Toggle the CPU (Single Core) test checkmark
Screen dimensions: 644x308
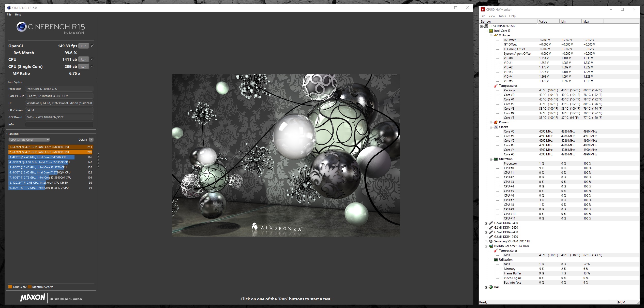[x=92, y=66]
